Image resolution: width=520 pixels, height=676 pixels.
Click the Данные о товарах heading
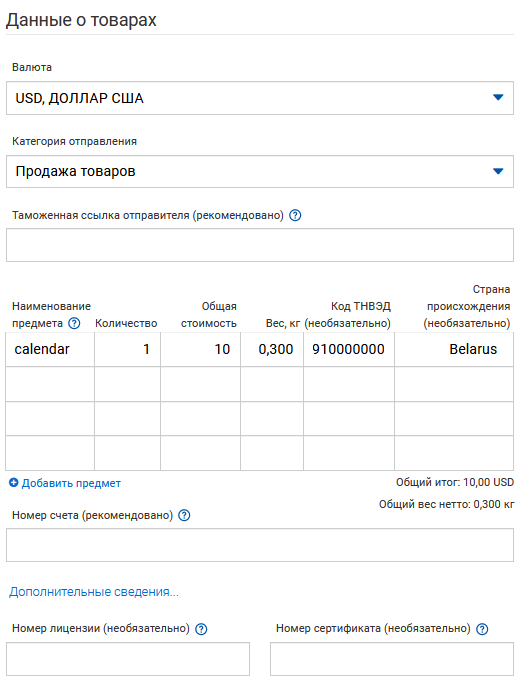click(81, 20)
